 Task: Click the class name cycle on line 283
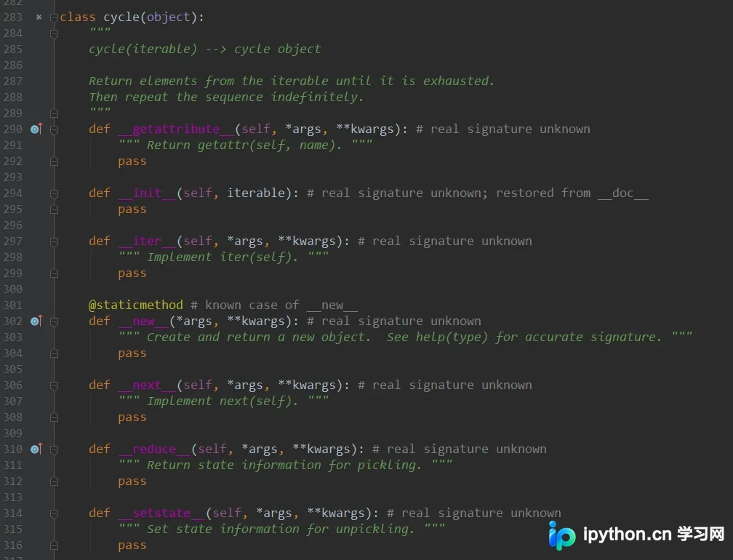[121, 17]
